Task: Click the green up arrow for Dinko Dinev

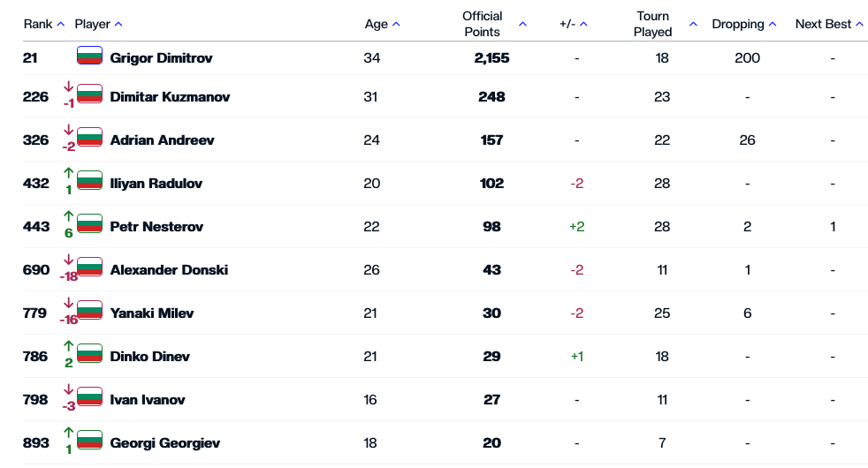Action: (x=68, y=344)
